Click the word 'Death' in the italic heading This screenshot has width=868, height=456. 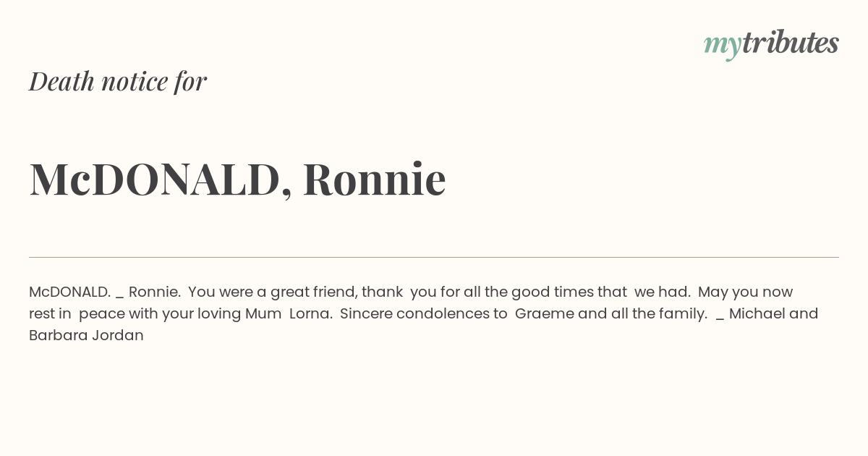(x=61, y=81)
